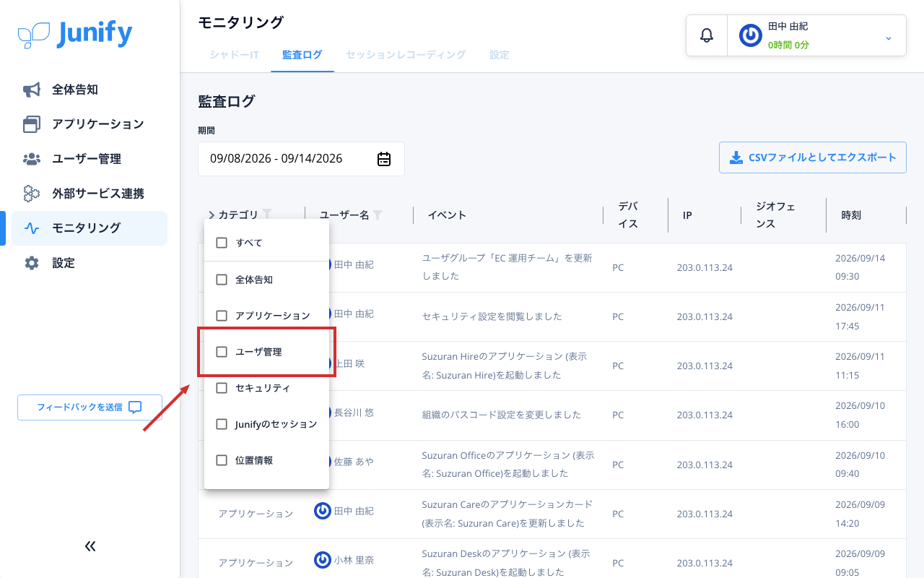This screenshot has height=578, width=924.
Task: Click avatar in 小林 里奈 row
Action: point(323,559)
